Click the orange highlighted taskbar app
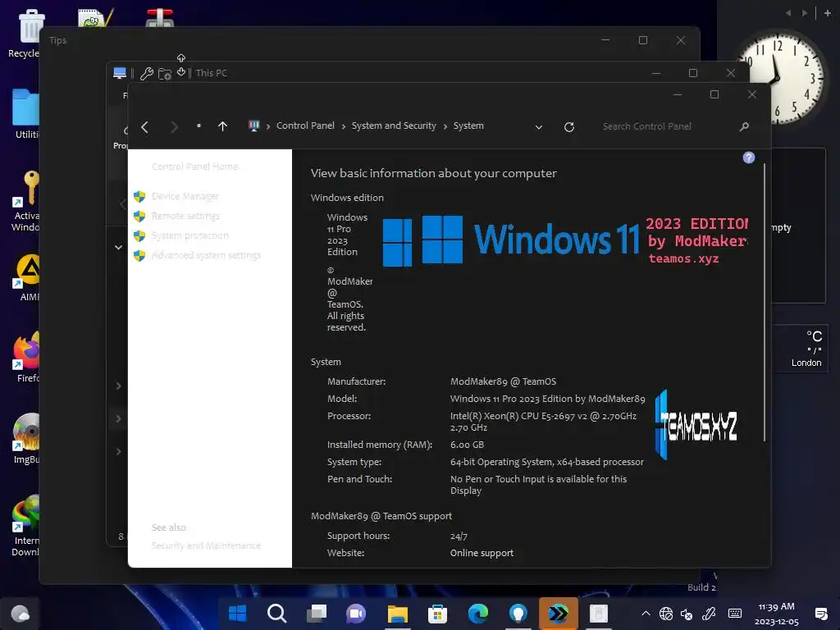This screenshot has width=840, height=630. point(558,614)
